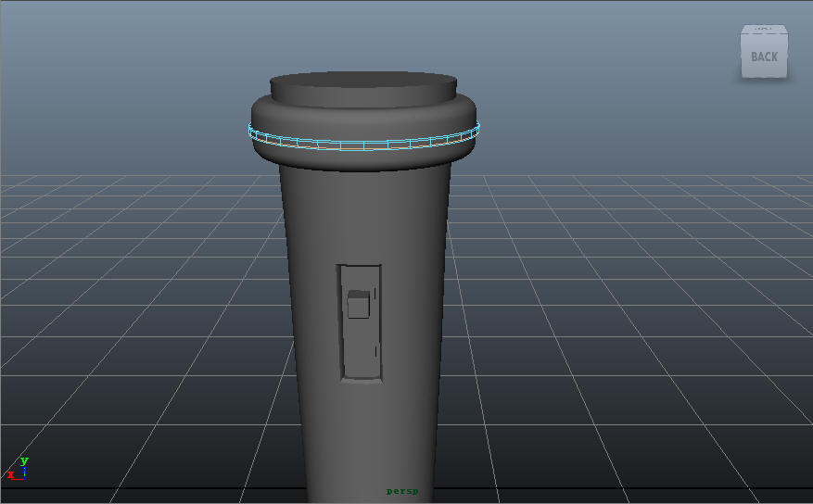Screen dimensions: 813x504
Task: Select the recessed switch panel on the handle
Action: (360, 322)
